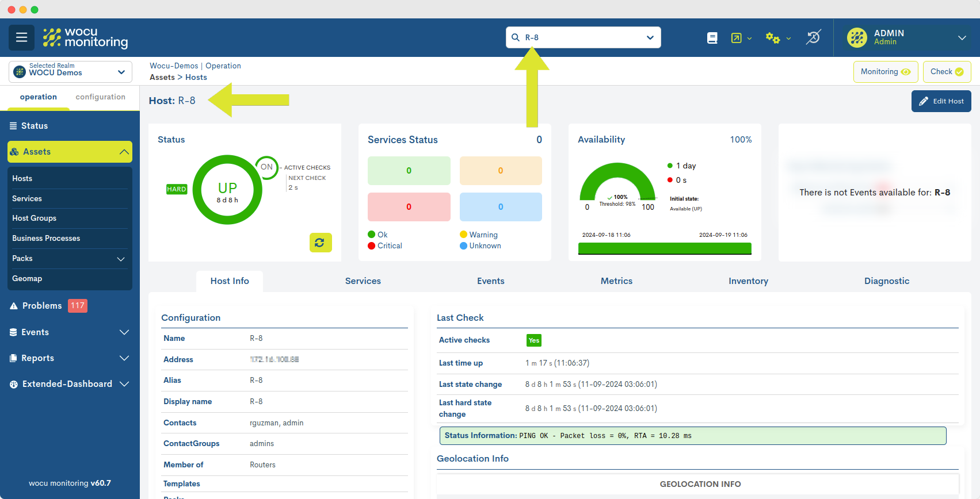Click the blue Unknown services box
This screenshot has height=499, width=980.
coord(501,207)
